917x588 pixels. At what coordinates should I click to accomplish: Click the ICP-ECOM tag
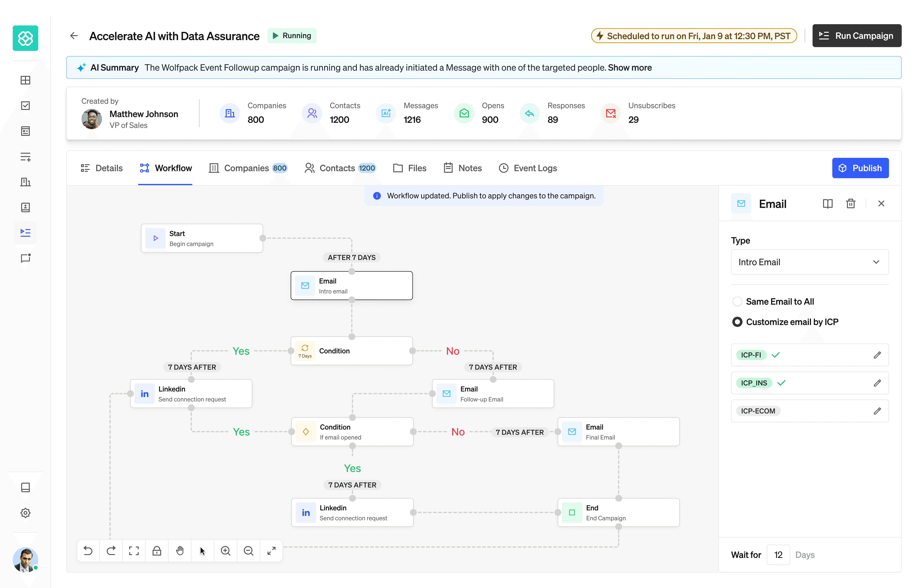(x=758, y=411)
